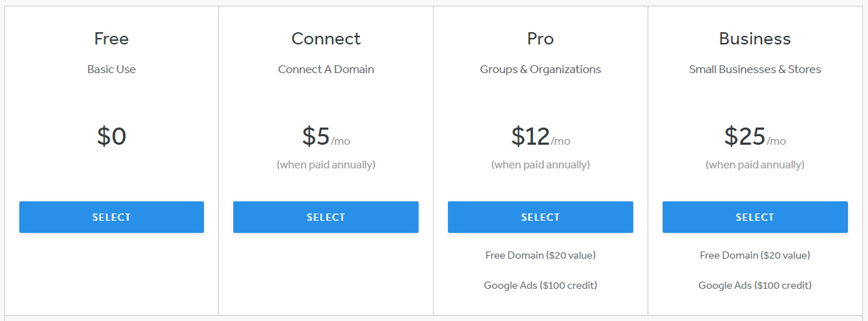
Task: Click the Connect plan heading
Action: pyautogui.click(x=326, y=39)
